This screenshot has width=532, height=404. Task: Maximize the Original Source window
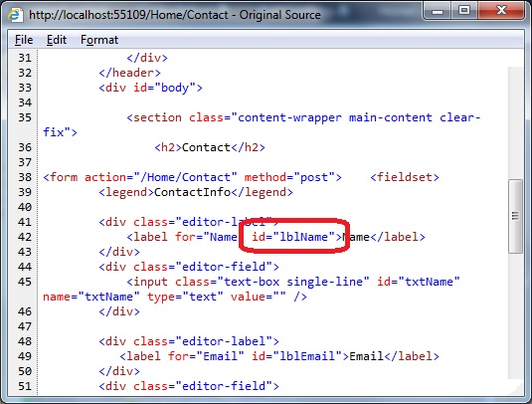(x=464, y=11)
